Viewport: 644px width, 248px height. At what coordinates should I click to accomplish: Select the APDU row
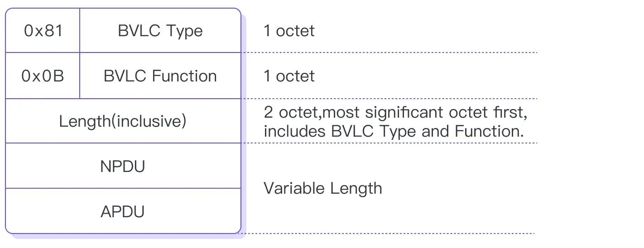point(123,212)
